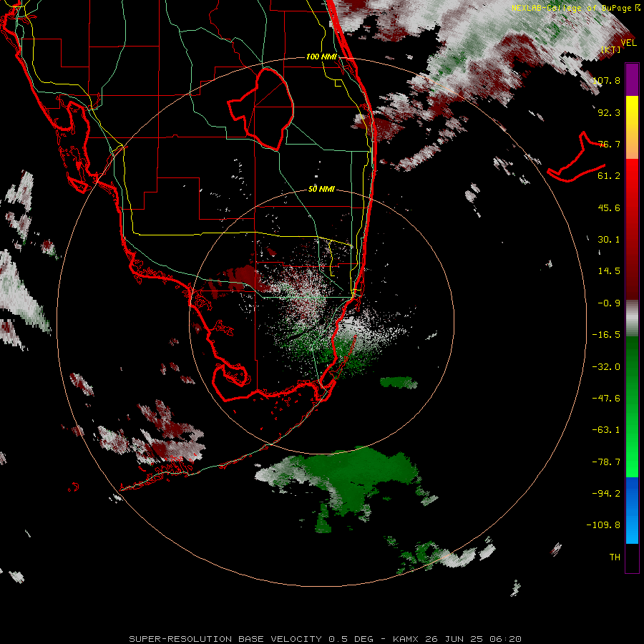Click the red island outline east of Florida
This screenshot has height=644, width=644.
576,158
